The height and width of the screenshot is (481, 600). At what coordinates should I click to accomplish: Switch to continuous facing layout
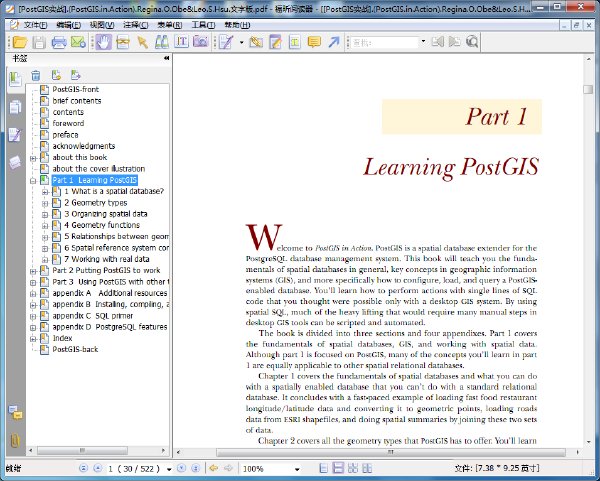pos(367,468)
